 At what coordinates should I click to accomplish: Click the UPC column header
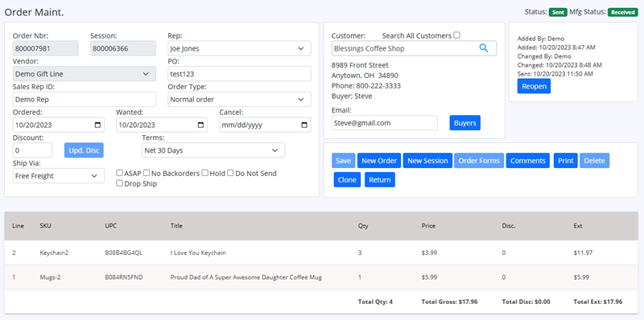[x=111, y=226]
